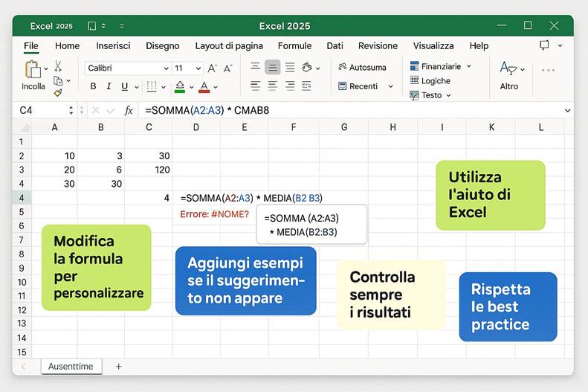This screenshot has width=588, height=392.
Task: Toggle underline with the U button
Action: [x=124, y=86]
